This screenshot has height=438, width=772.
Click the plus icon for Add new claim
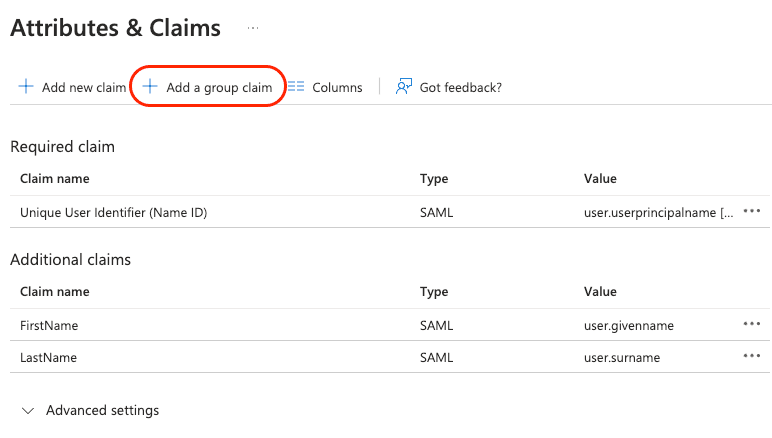click(x=26, y=87)
